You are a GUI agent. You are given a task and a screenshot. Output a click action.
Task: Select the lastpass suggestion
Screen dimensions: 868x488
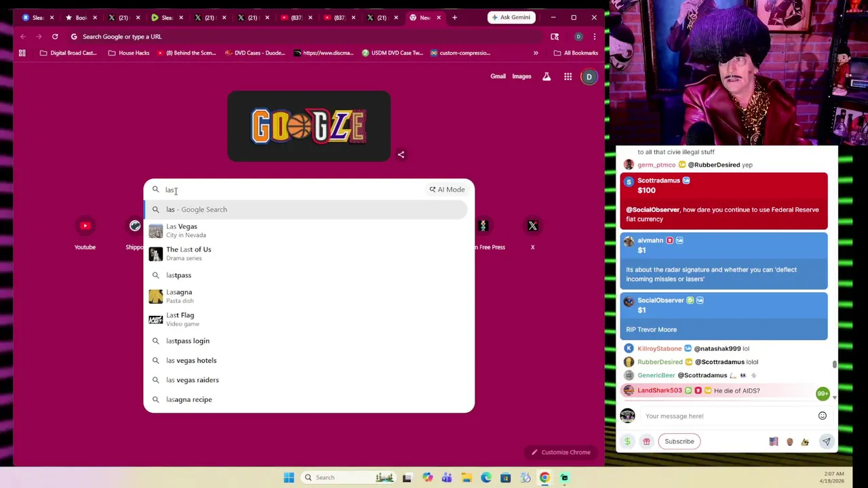[x=306, y=275]
